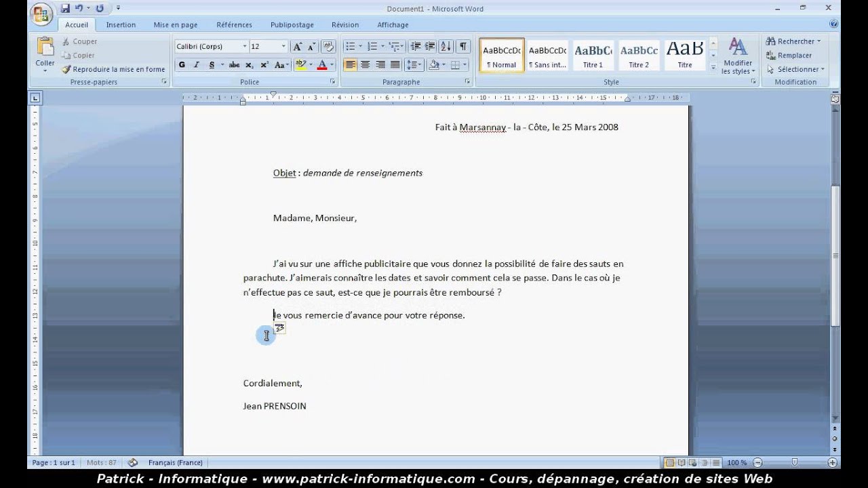Click the zoom slider handle
868x488 pixels.
[795, 463]
